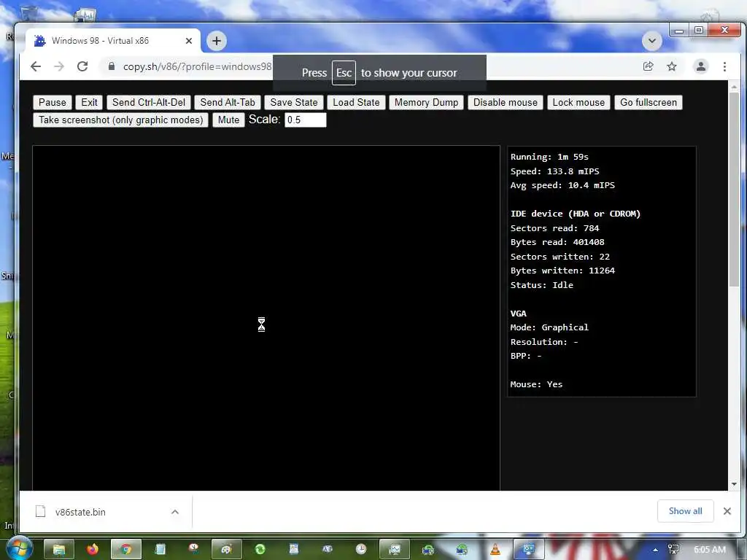
Task: Bookmark this page with star icon
Action: pyautogui.click(x=672, y=66)
